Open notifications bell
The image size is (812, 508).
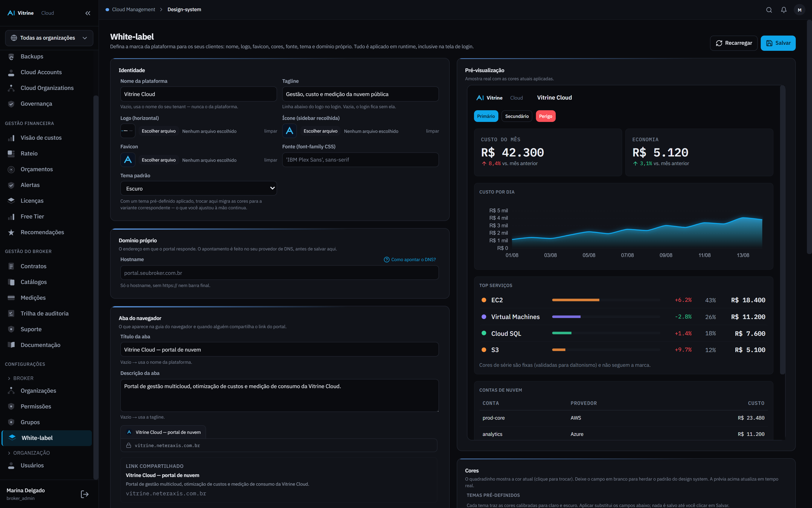point(784,10)
